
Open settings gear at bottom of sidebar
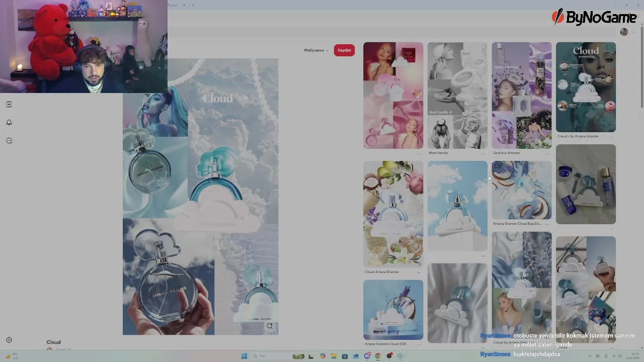(9, 340)
